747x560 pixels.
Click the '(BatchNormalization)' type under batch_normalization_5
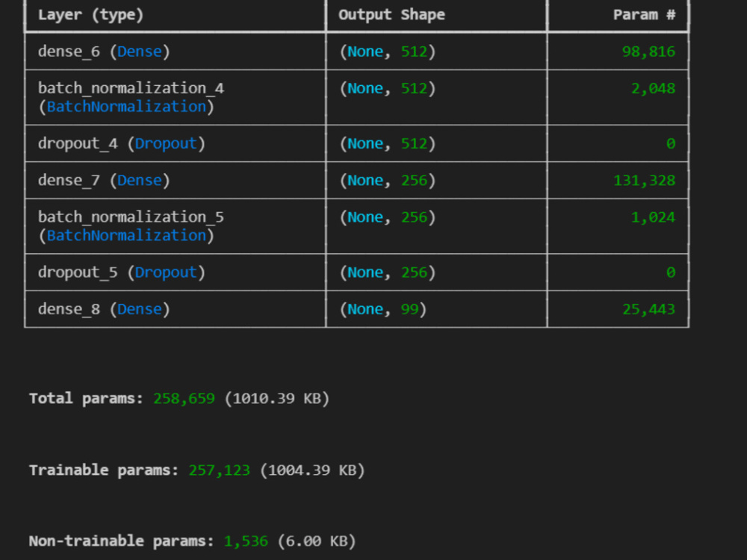pyautogui.click(x=126, y=236)
